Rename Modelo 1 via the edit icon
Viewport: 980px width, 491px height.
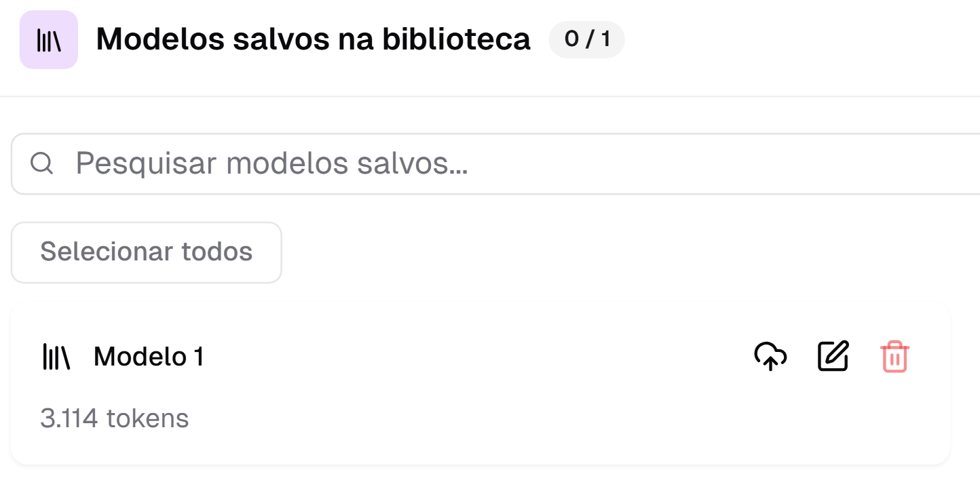pos(833,356)
